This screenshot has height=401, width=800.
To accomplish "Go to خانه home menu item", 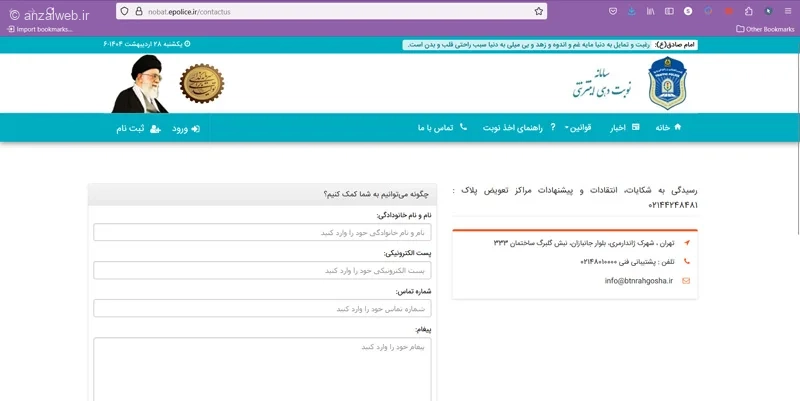I will pos(668,128).
